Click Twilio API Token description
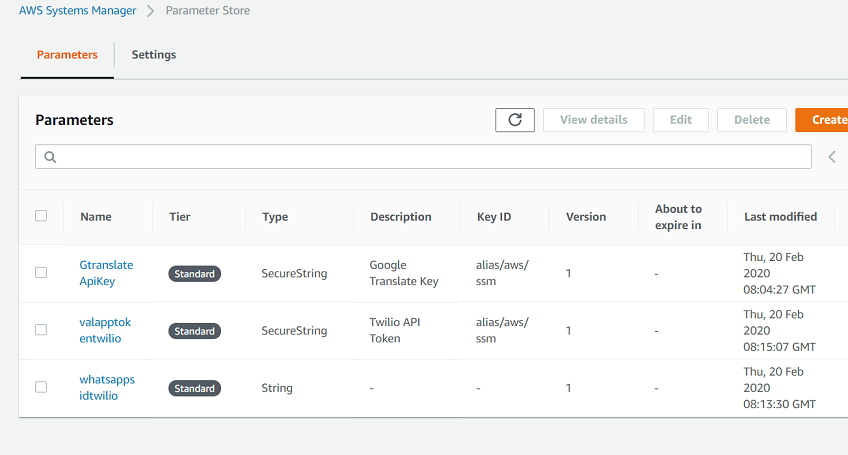Viewport: 848px width, 455px height. pos(395,330)
